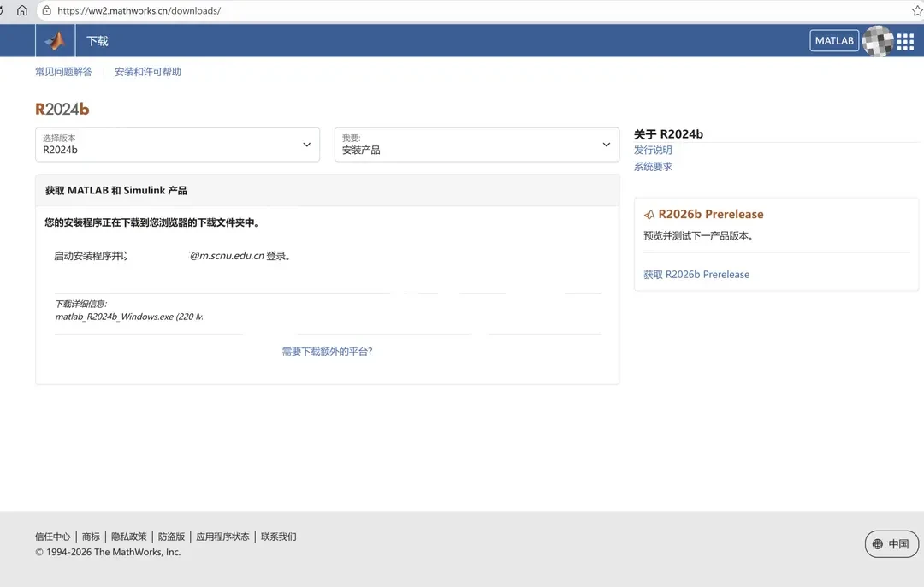
Task: Click the copyright The MathWorks, Inc. text
Action: tap(108, 552)
